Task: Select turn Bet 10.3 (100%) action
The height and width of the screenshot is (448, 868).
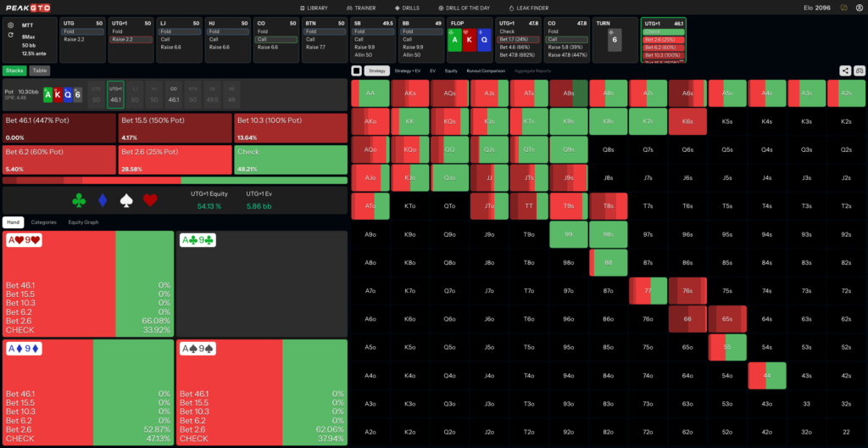Action: 664,55
